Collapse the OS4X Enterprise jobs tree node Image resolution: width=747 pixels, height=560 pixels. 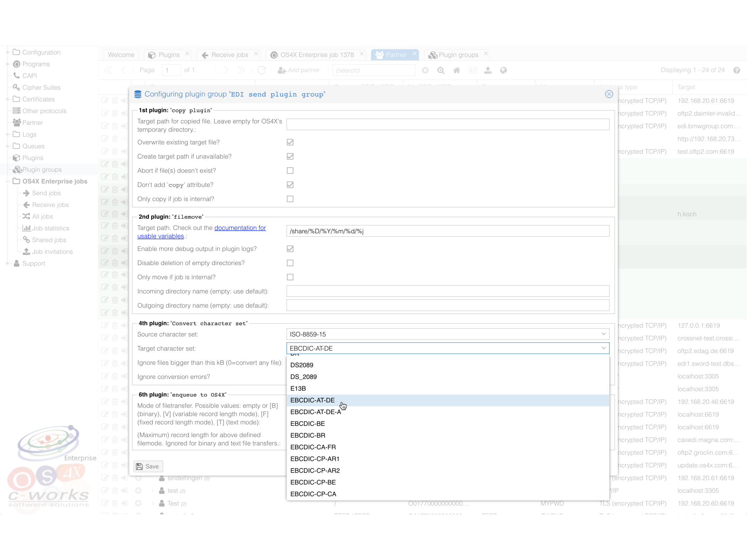pyautogui.click(x=8, y=181)
